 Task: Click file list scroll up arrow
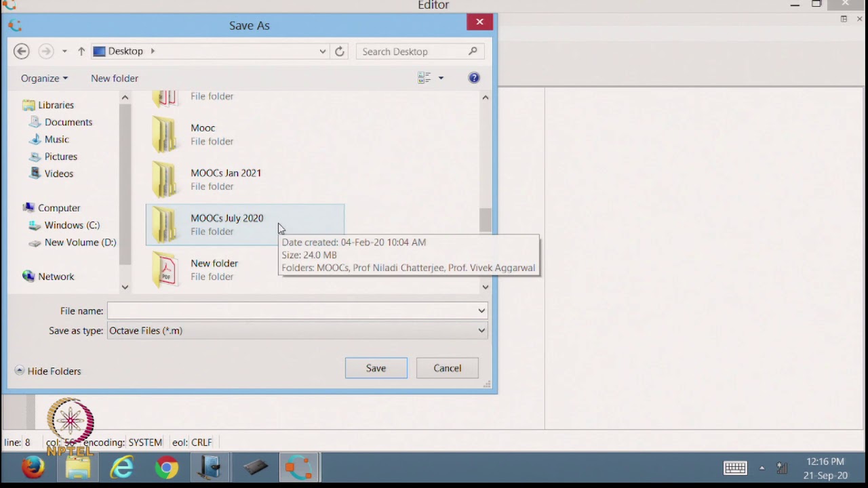pos(486,98)
